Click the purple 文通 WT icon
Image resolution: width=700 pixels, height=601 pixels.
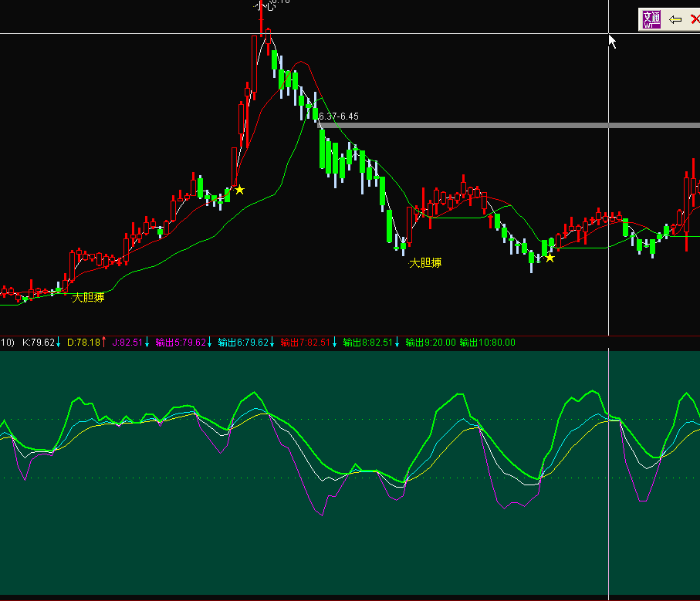(651, 19)
